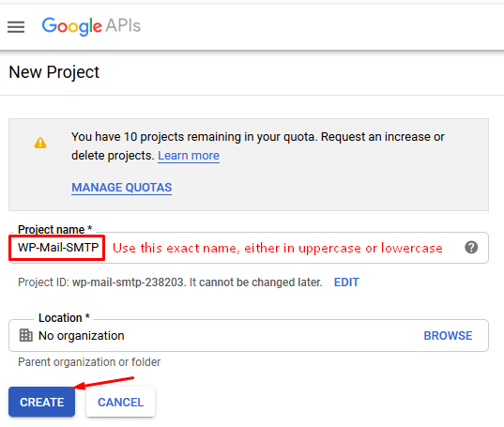Click the red exact-name instruction text

coord(278,248)
